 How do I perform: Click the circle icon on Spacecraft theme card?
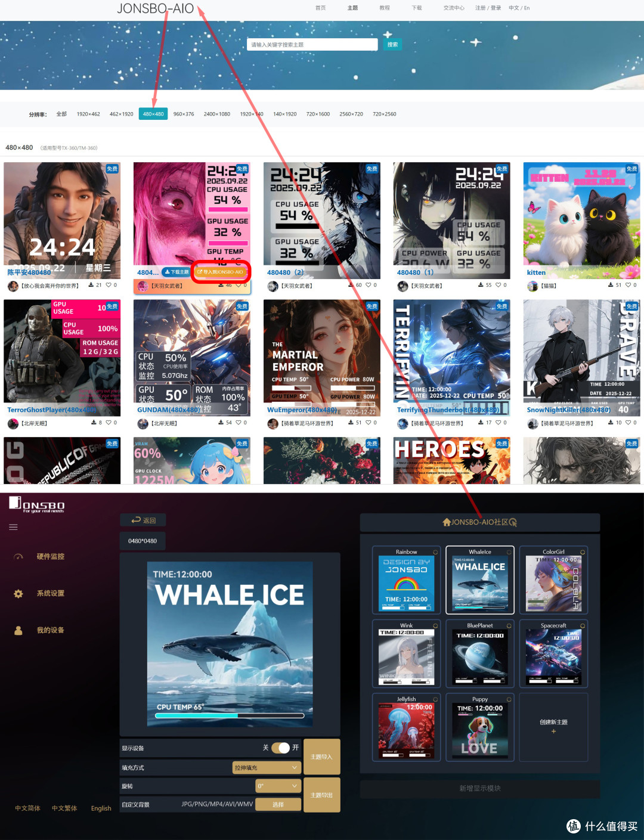click(x=583, y=625)
